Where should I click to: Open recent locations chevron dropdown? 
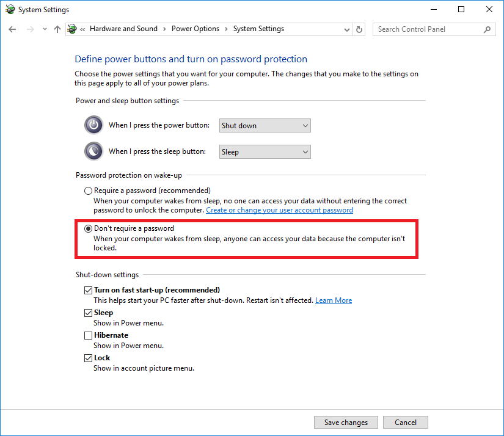(x=45, y=29)
